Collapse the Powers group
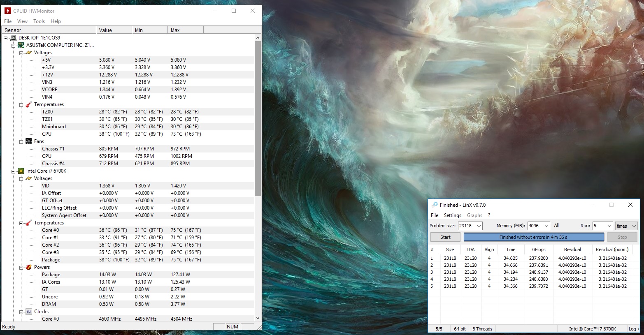 [x=21, y=267]
